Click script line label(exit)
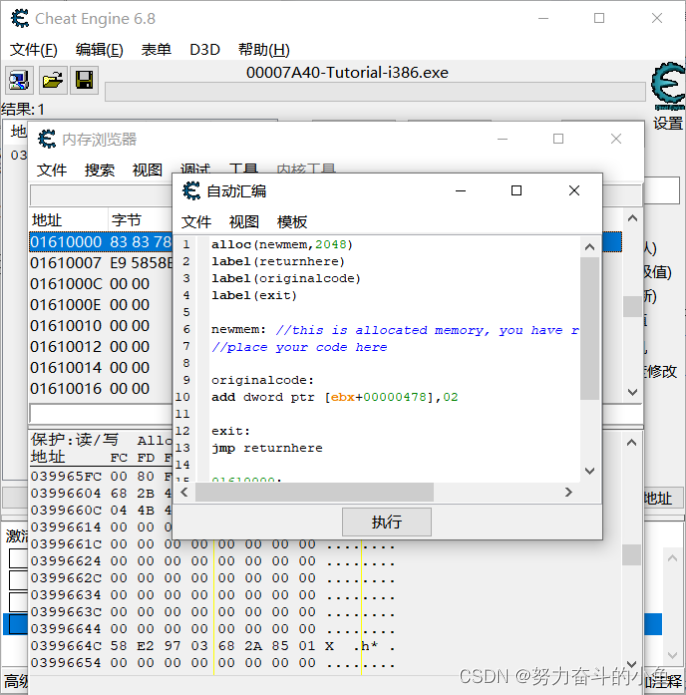Image resolution: width=686 pixels, height=695 pixels. tap(254, 295)
